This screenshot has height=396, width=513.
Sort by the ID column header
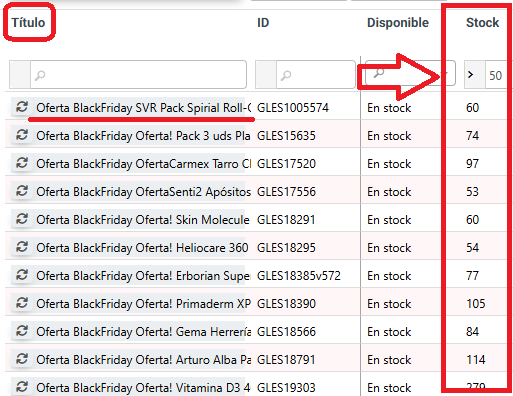tap(263, 23)
